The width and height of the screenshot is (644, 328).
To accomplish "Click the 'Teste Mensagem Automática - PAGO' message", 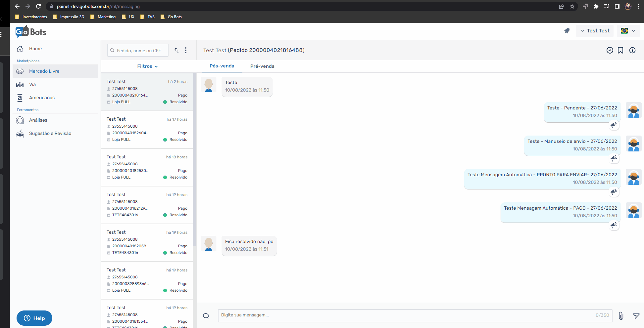I will click(x=560, y=212).
